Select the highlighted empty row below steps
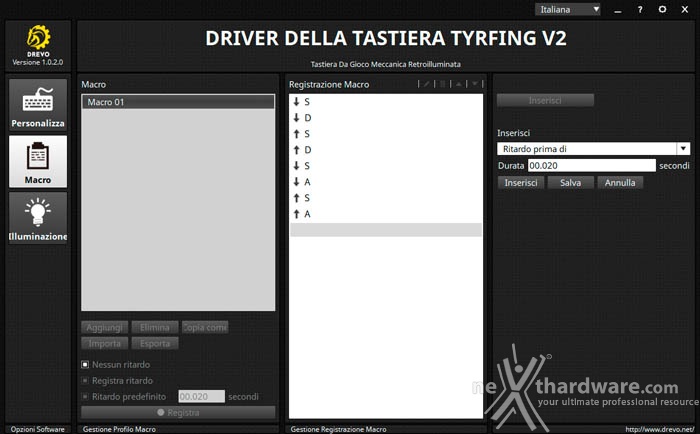 386,230
